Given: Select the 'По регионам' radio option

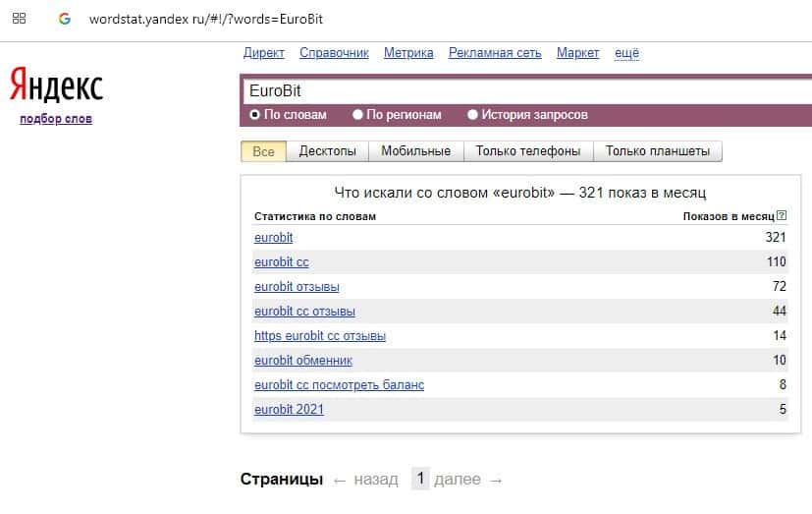Looking at the screenshot, I should pyautogui.click(x=357, y=115).
